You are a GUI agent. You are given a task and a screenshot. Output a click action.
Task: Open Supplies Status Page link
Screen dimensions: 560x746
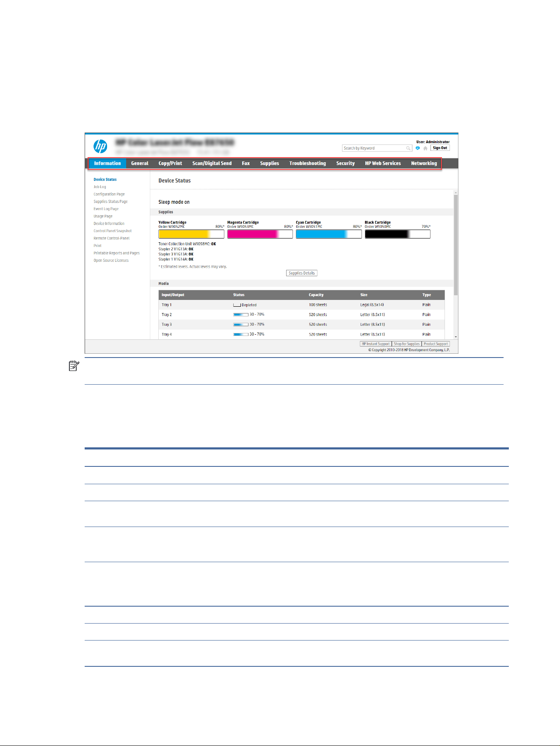coord(110,202)
